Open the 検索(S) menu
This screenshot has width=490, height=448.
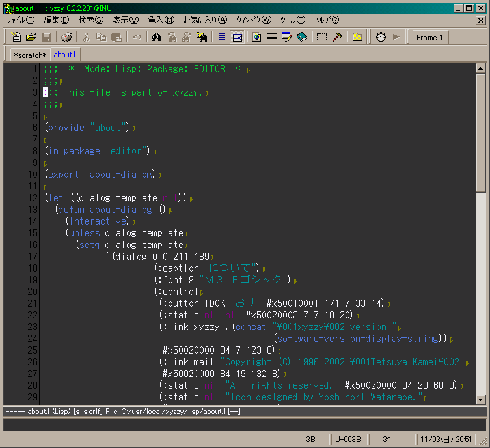pos(91,20)
